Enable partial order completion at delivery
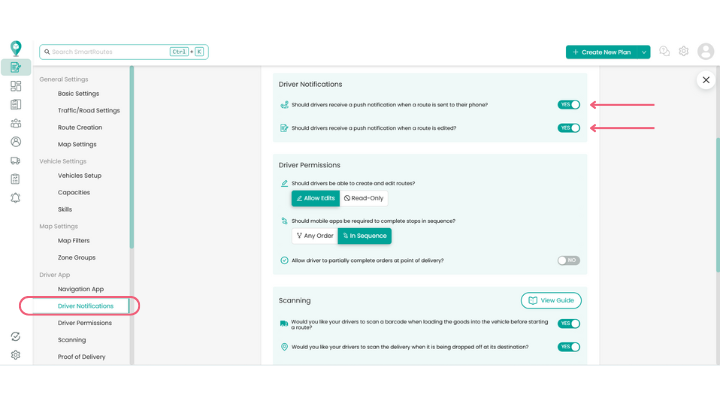 click(569, 260)
